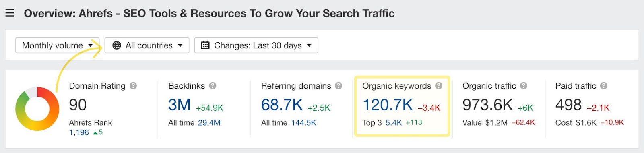Click All time 144.5K referring domains
The image size is (644, 153).
pos(304,123)
